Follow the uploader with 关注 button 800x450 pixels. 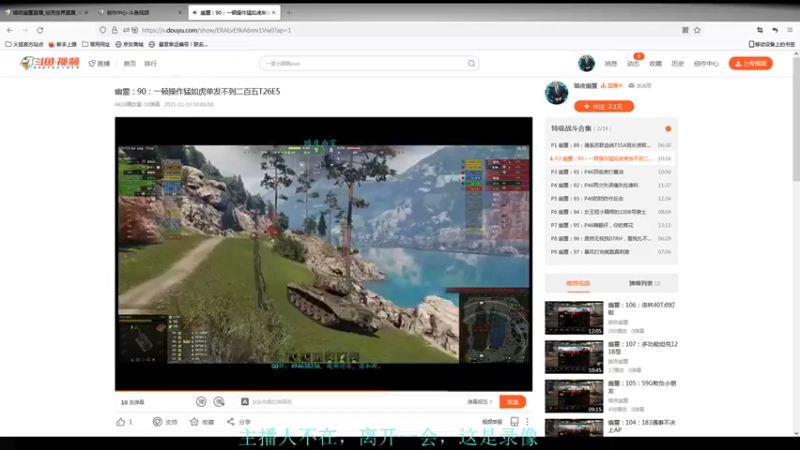(x=604, y=106)
